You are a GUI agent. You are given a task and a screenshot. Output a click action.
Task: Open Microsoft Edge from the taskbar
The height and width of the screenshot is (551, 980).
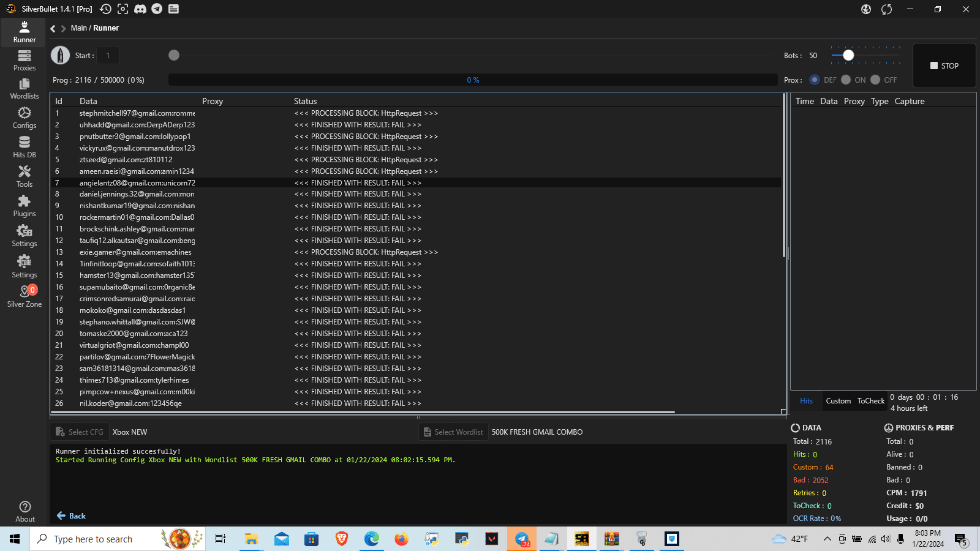372,539
